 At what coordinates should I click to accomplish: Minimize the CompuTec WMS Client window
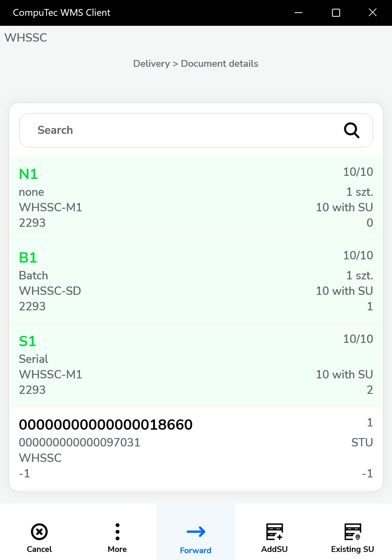pyautogui.click(x=299, y=13)
